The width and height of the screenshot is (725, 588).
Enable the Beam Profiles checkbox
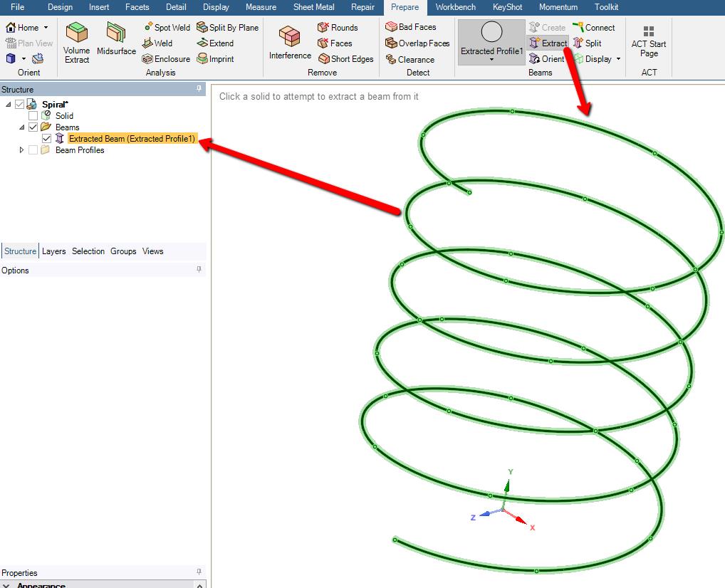click(x=33, y=149)
